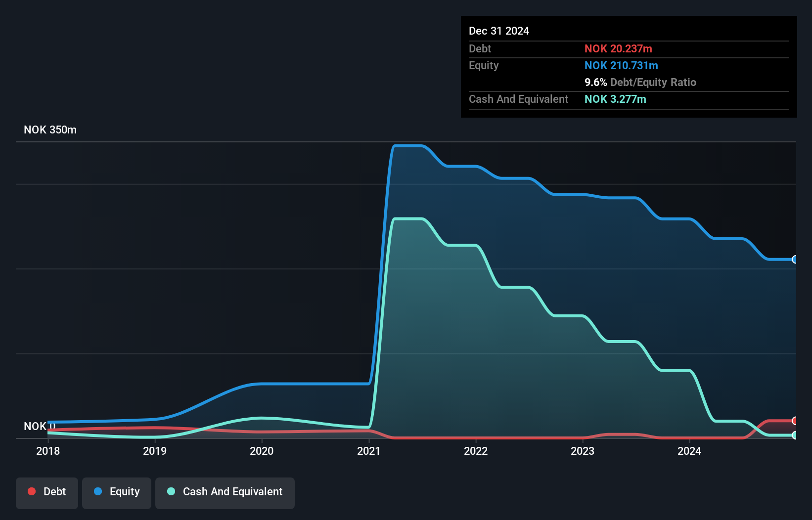Click the NOK 3.277m cash value
The height and width of the screenshot is (520, 812).
tap(615, 99)
